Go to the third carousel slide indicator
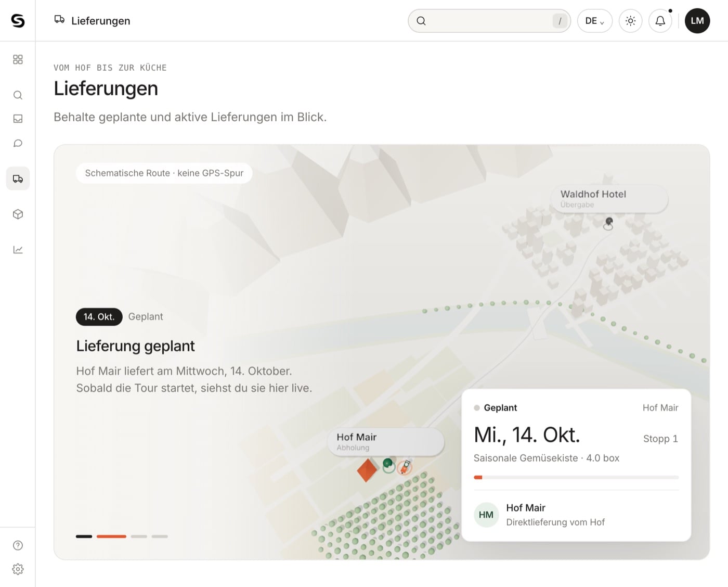Image resolution: width=728 pixels, height=587 pixels. (139, 536)
